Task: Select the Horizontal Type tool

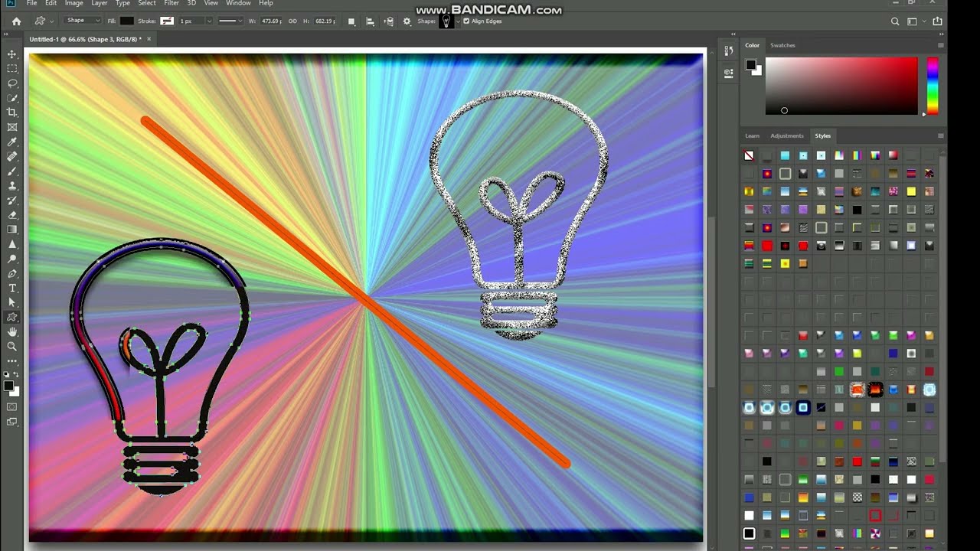Action: (12, 289)
